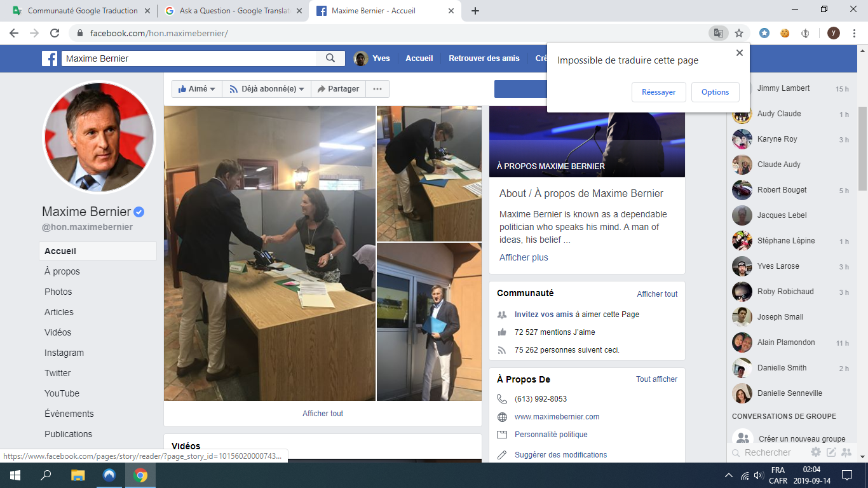Screen dimensions: 868x488
Task: Click the Rechercher chat search field
Action: (768, 452)
